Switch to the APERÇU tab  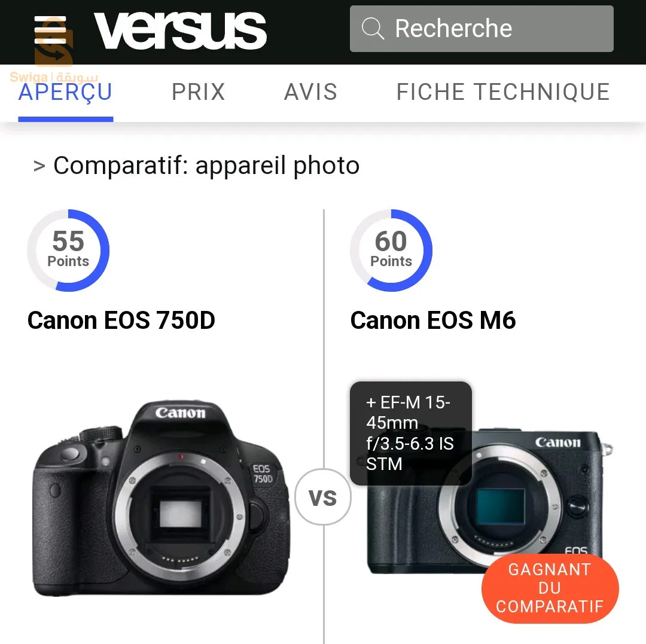[66, 92]
